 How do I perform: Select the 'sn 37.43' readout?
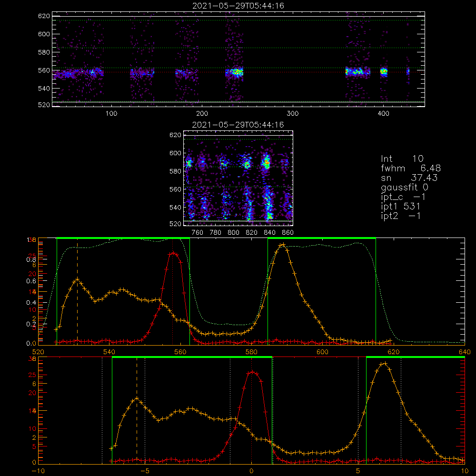pyautogui.click(x=409, y=178)
